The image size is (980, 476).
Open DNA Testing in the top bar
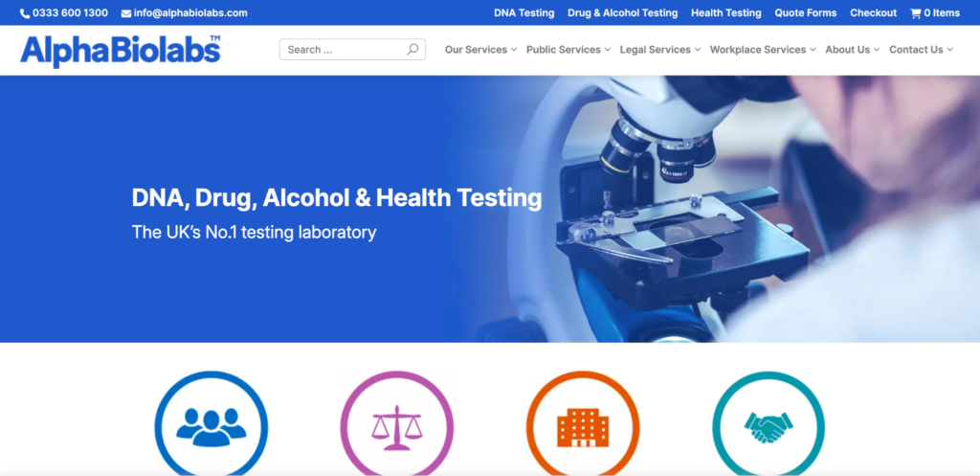coord(523,13)
